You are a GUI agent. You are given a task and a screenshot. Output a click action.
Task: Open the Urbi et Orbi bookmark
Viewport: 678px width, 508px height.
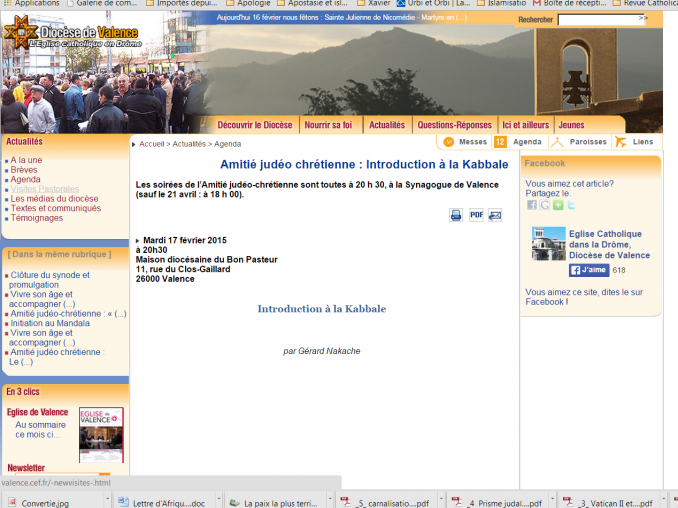coord(433,3)
